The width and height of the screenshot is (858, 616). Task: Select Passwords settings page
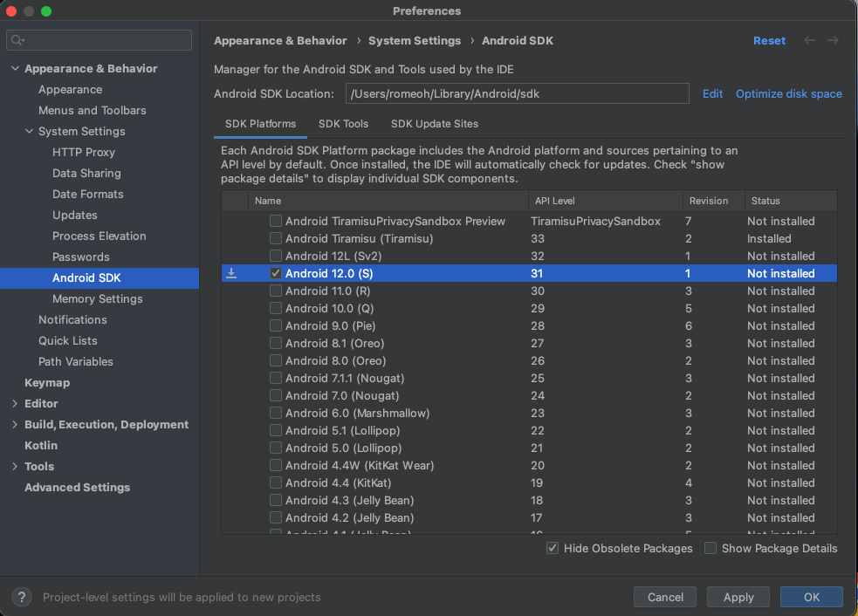click(x=80, y=257)
